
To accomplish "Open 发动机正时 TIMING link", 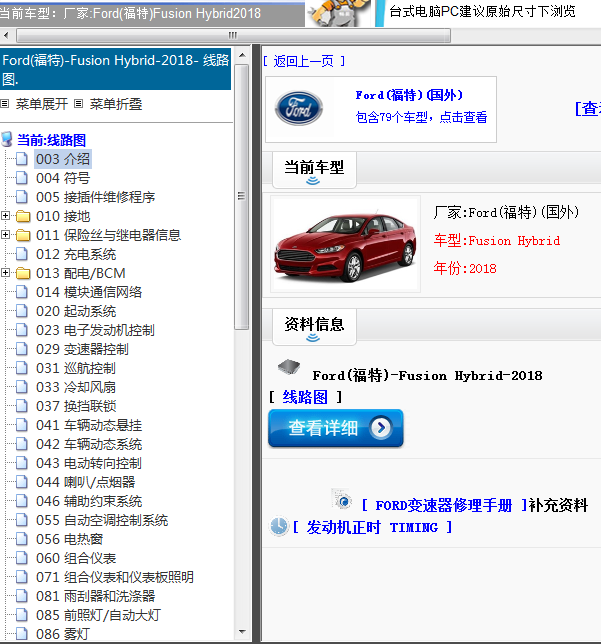I will (372, 527).
